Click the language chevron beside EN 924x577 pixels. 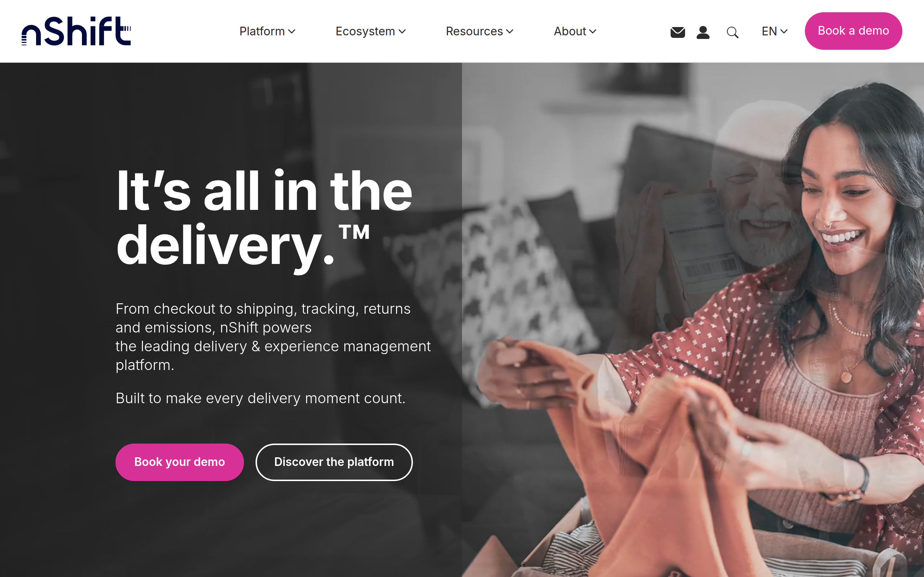pyautogui.click(x=784, y=32)
